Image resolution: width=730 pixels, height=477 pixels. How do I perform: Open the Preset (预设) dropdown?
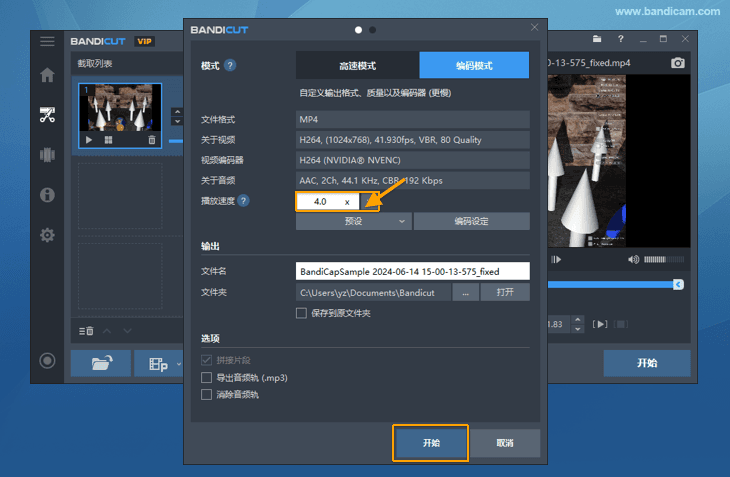coord(354,221)
